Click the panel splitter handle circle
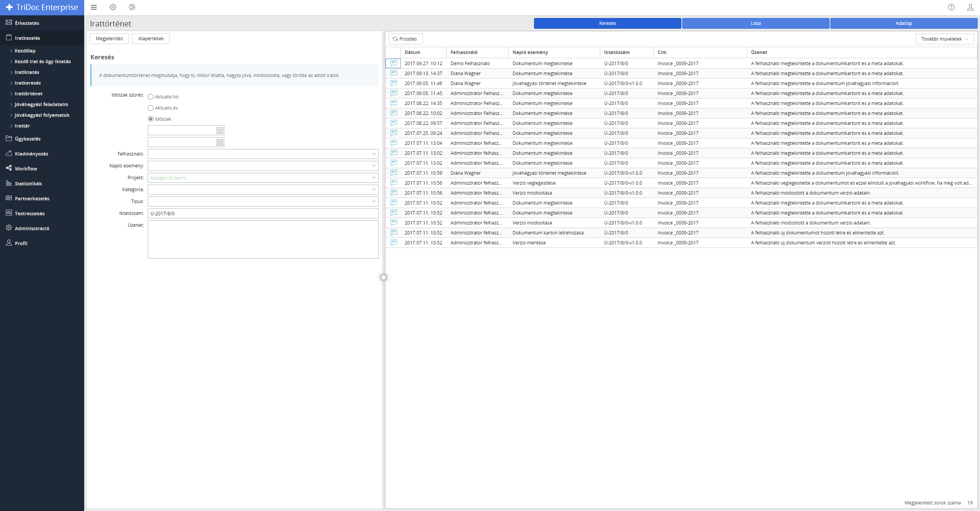 (384, 277)
